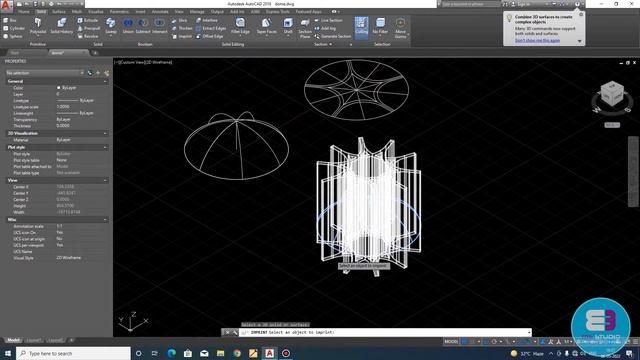Select the Box primitive tool
Image resolution: width=640 pixels, height=360 pixels.
click(x=10, y=20)
